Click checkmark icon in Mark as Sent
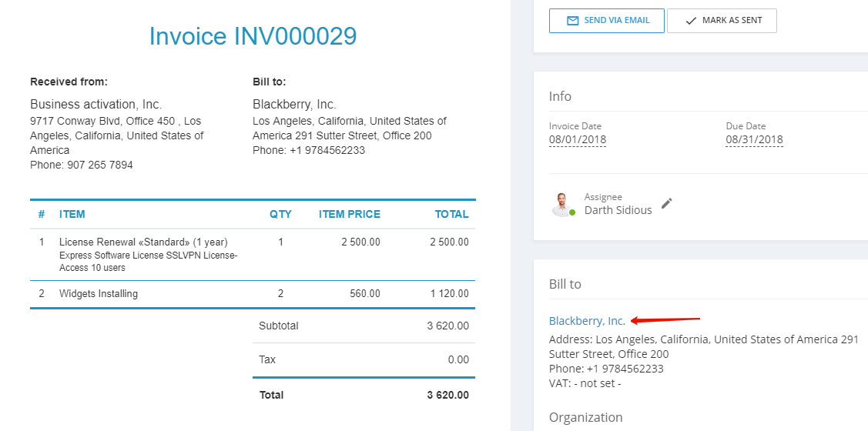 click(x=690, y=21)
